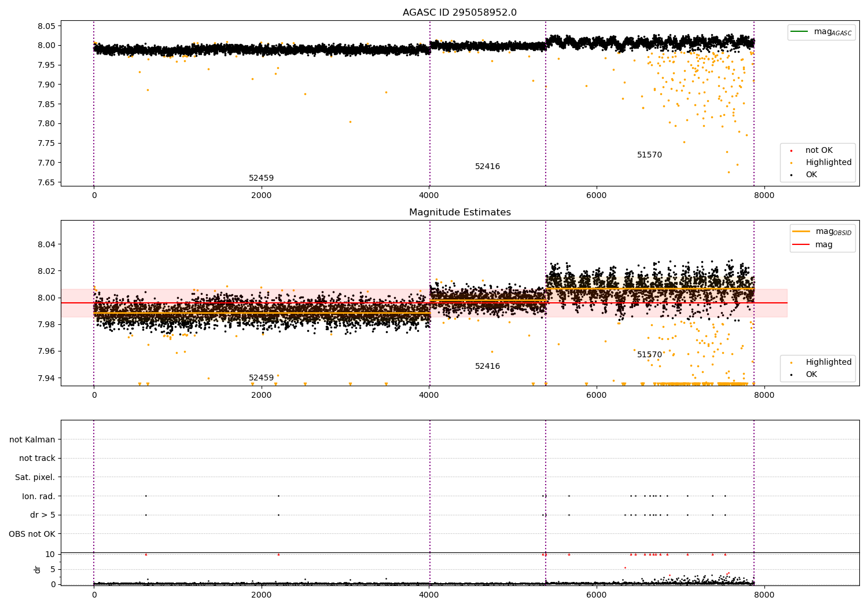Click the 51570 label in top plot
This screenshot has width=868, height=608.
pyautogui.click(x=649, y=155)
